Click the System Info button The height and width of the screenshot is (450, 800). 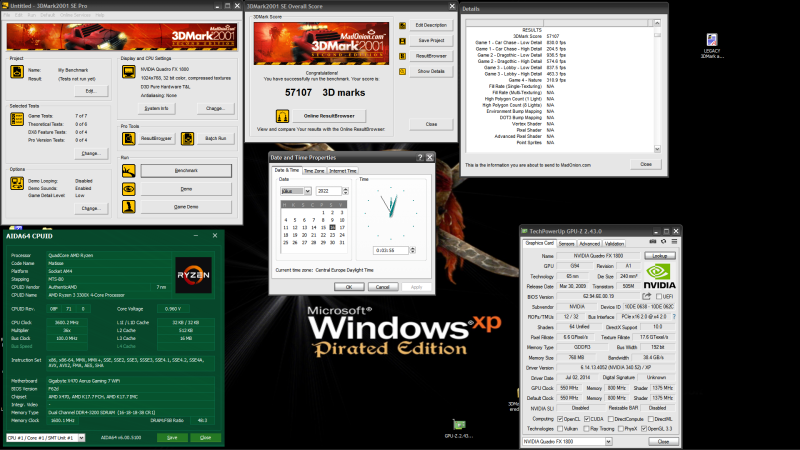pos(156,108)
